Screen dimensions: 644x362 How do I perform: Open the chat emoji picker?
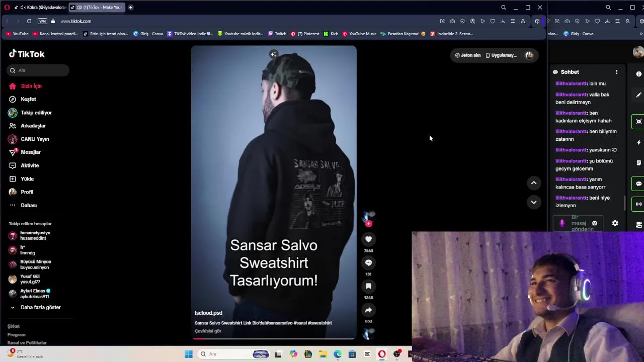click(x=594, y=223)
